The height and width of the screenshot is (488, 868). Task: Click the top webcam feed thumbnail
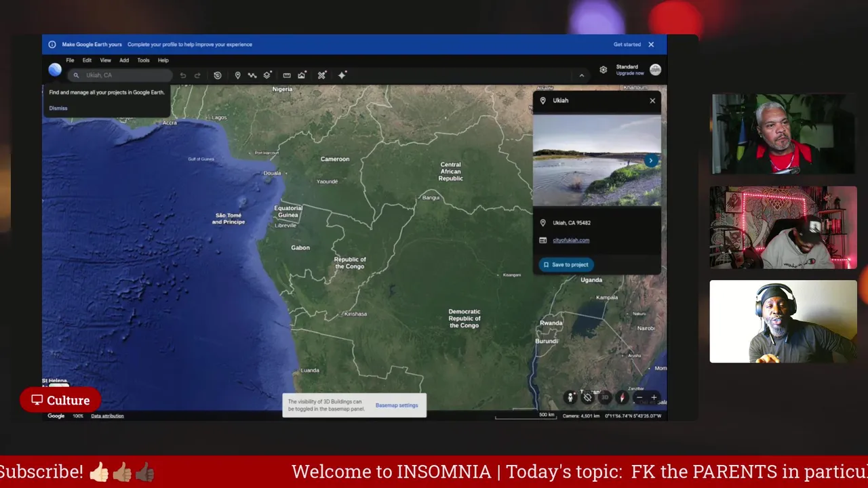click(x=783, y=134)
